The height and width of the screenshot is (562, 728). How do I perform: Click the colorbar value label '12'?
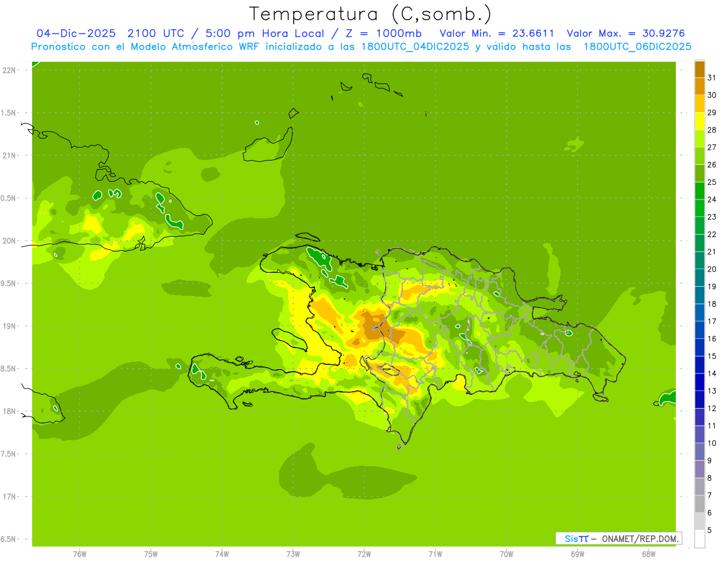click(712, 409)
